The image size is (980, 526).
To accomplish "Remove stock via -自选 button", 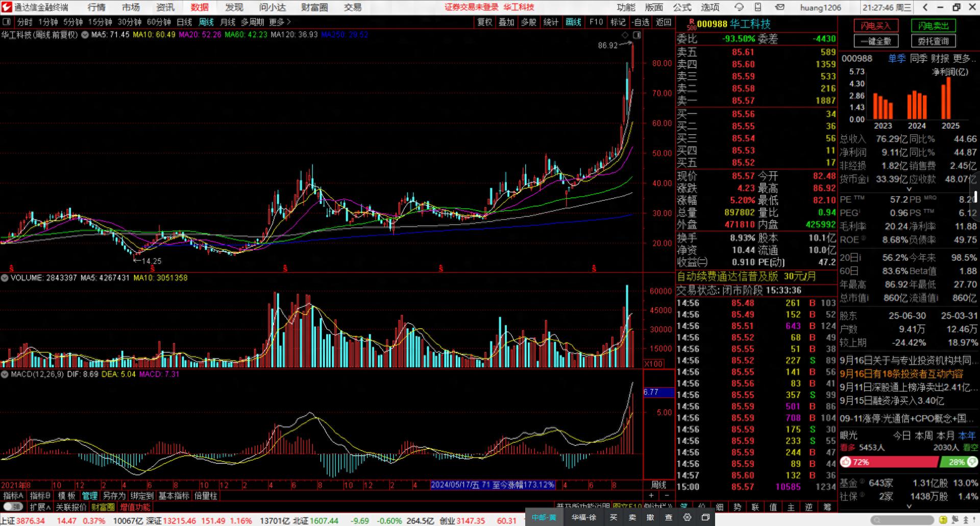I will tap(641, 22).
